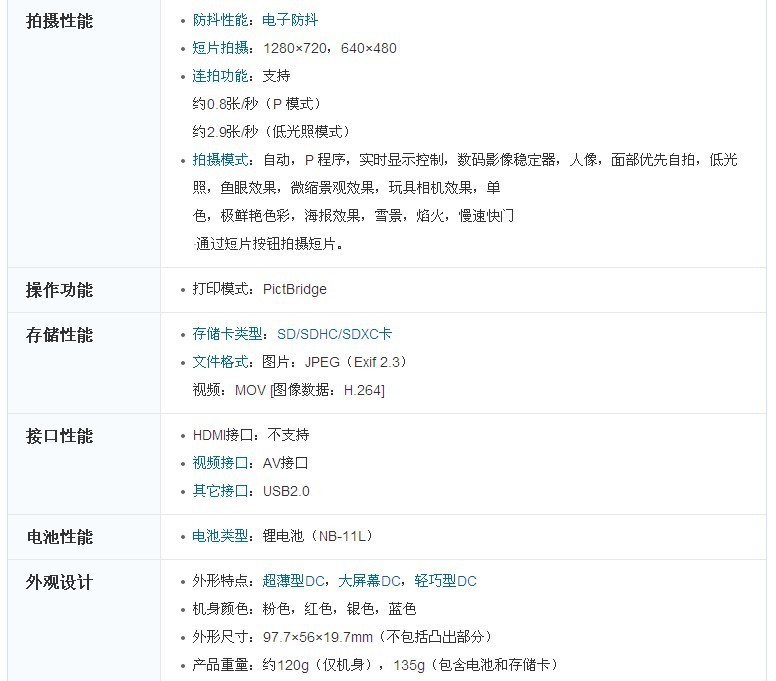Image resolution: width=776 pixels, height=681 pixels.
Task: Click the 超薄型DC link
Action: [x=293, y=581]
